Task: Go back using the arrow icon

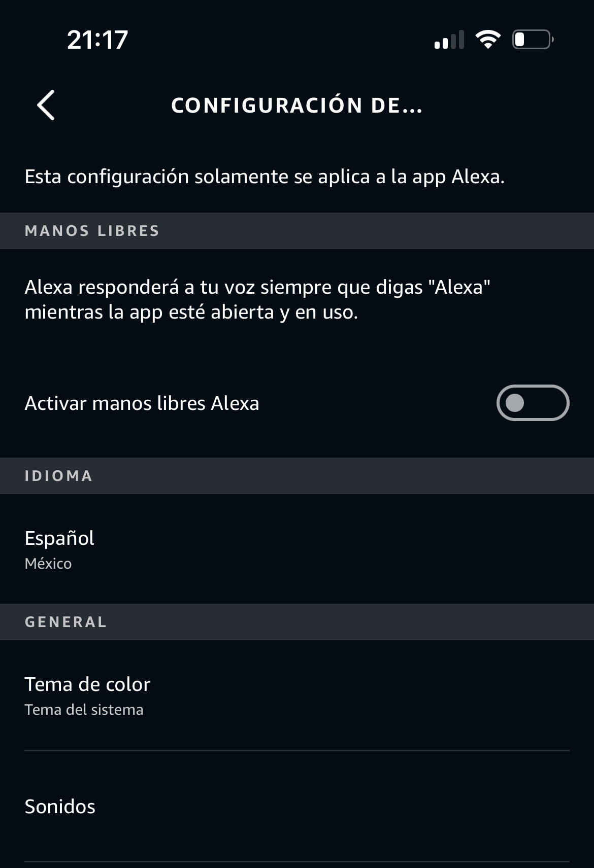Action: (x=46, y=106)
